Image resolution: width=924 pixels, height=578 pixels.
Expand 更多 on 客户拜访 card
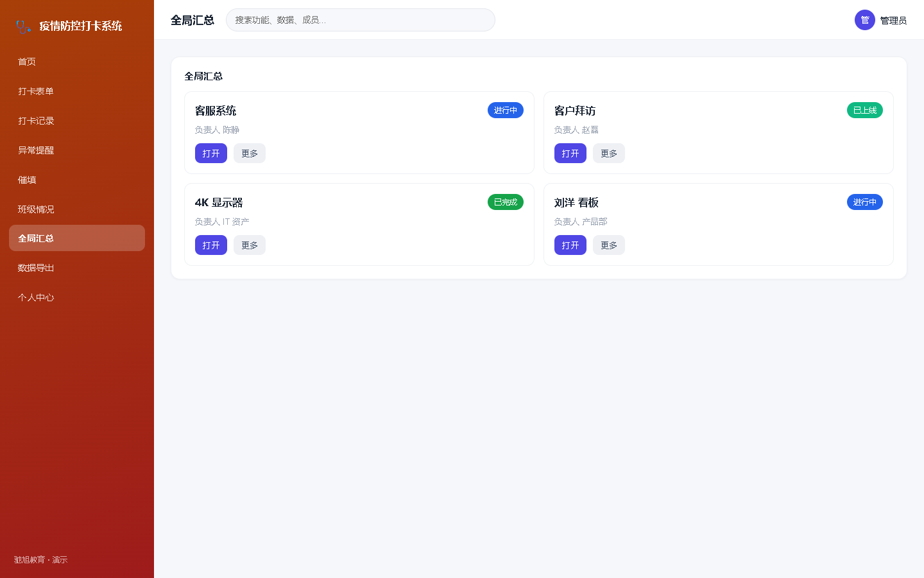pyautogui.click(x=609, y=153)
